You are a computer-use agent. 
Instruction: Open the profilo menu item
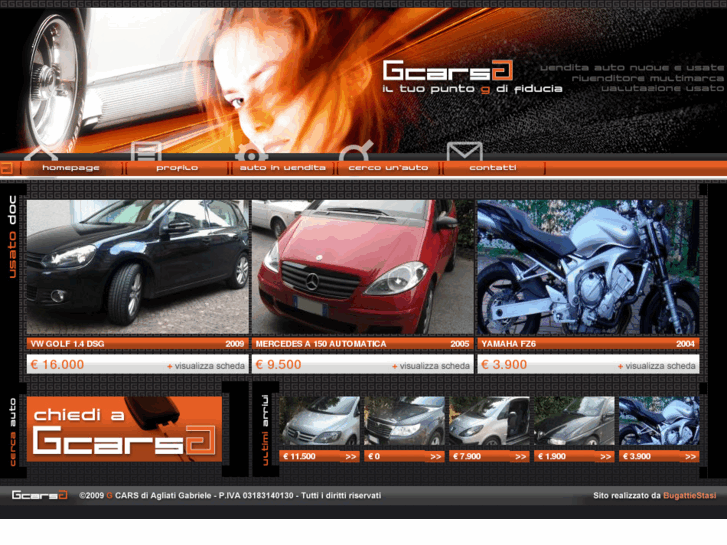coord(177,168)
